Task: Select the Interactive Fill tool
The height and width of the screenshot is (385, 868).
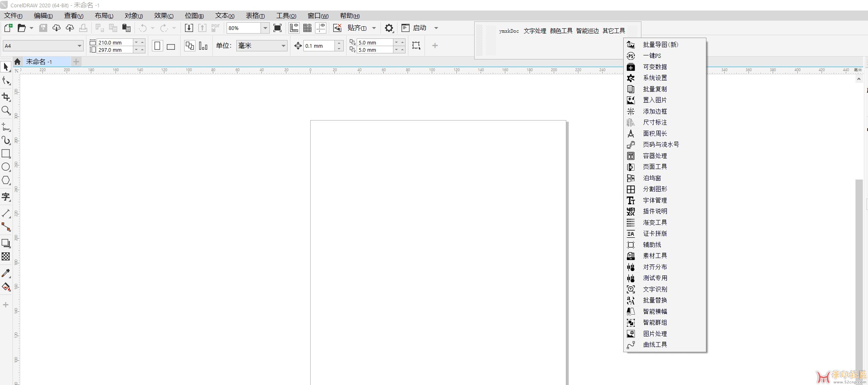Action: coord(6,287)
